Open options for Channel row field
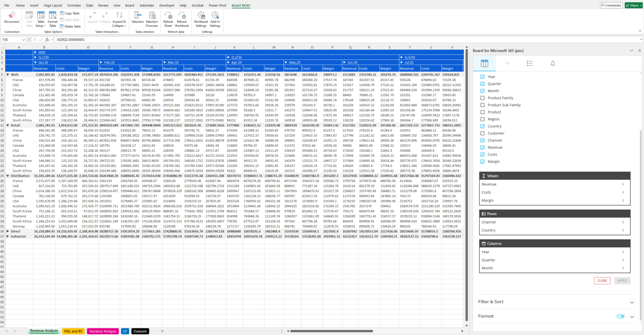This screenshot has width=644, height=335. (x=623, y=222)
